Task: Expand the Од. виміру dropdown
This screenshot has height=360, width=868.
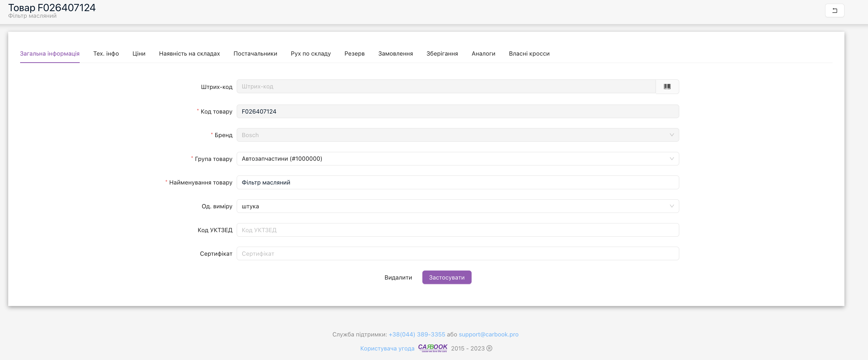Action: (458, 206)
